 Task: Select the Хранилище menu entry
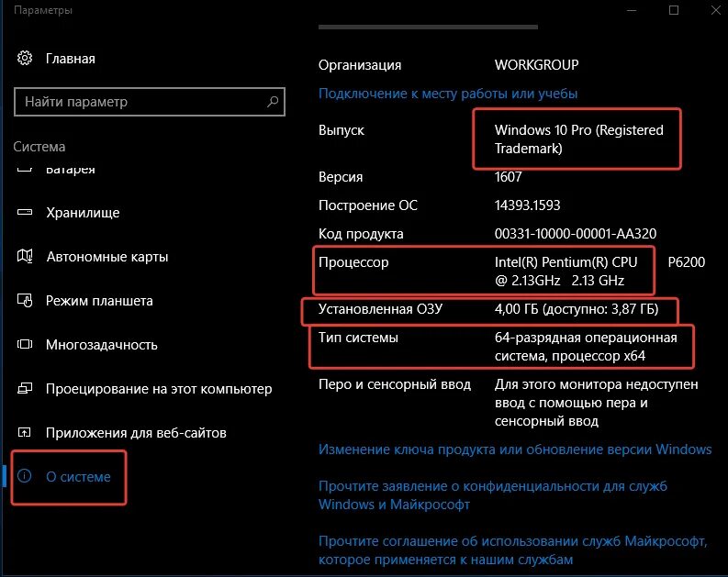click(x=83, y=213)
